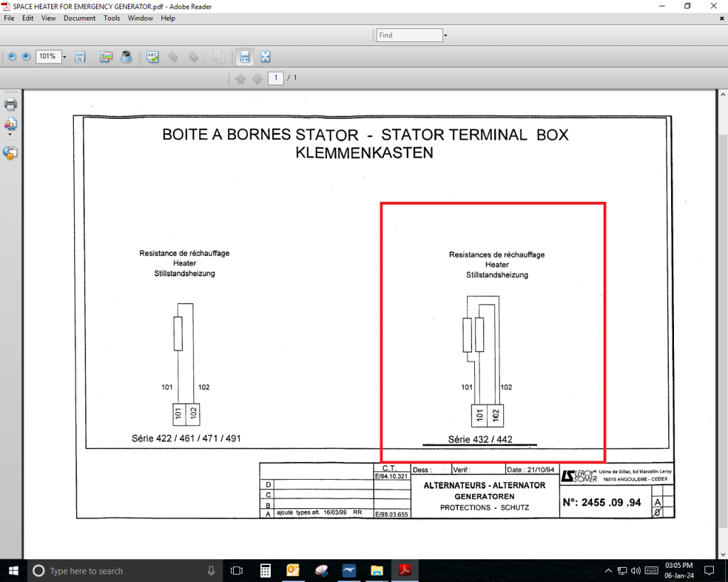Select the Snapshot tool icon
728x582 pixels.
click(106, 57)
